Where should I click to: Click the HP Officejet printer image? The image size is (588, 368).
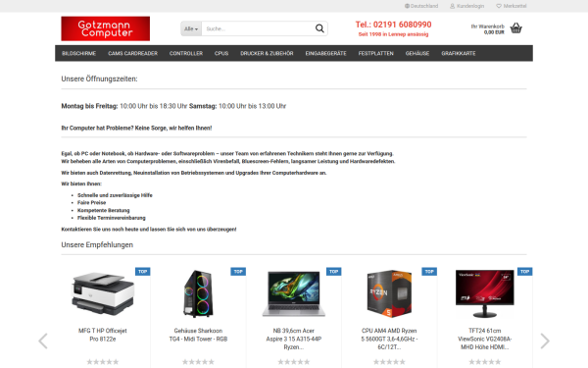[x=103, y=293]
